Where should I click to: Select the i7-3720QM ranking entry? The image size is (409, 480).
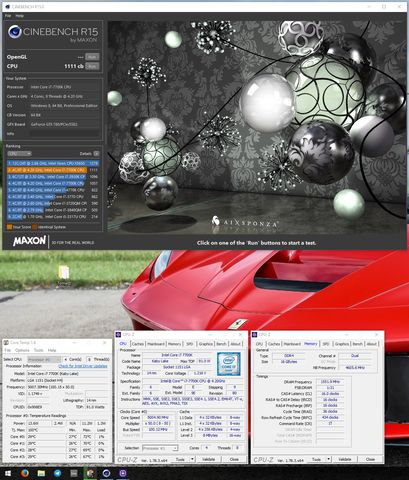tap(53, 203)
